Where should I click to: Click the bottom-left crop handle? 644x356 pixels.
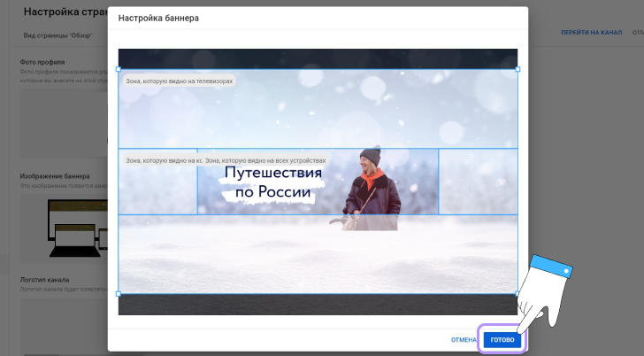pyautogui.click(x=119, y=293)
